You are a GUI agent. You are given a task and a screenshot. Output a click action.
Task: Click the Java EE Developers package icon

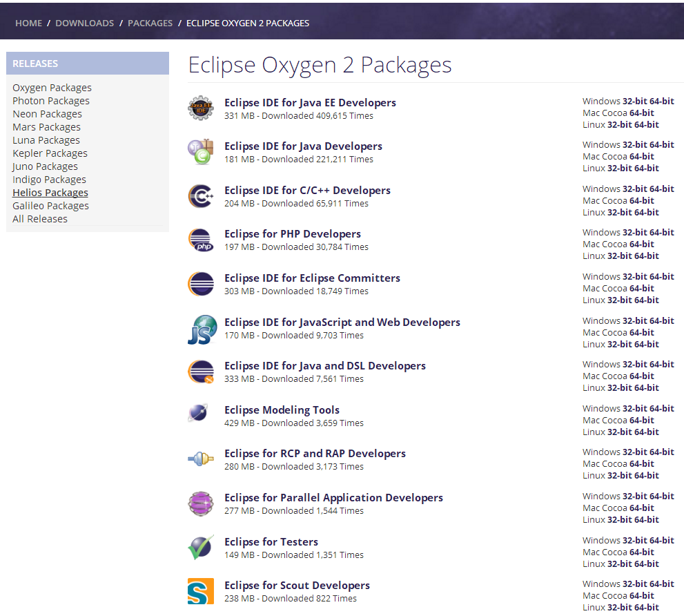(201, 108)
